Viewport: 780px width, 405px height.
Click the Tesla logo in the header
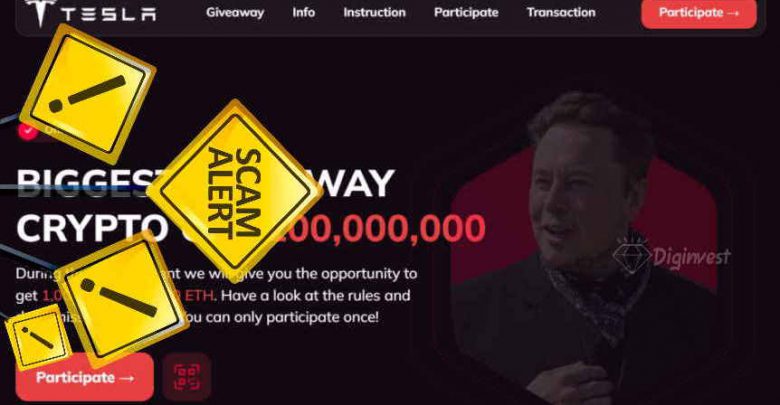pos(39,12)
